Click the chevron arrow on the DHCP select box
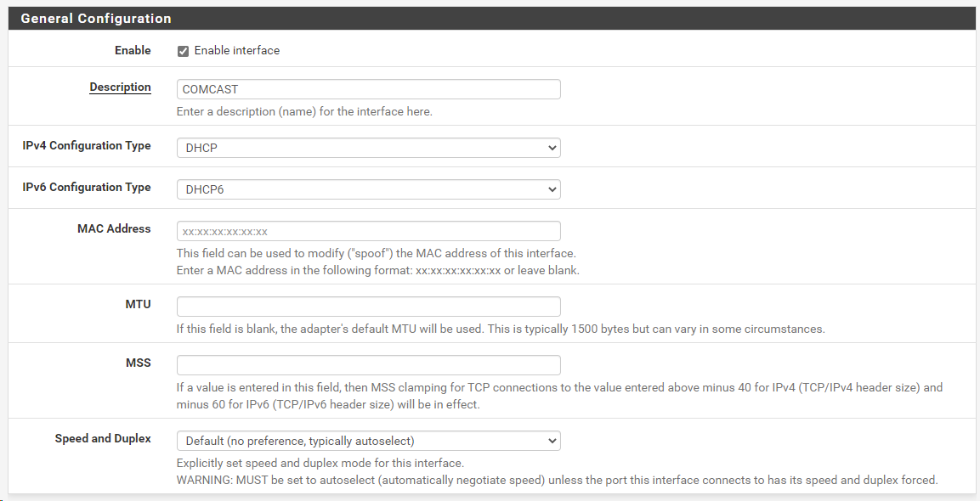Image resolution: width=980 pixels, height=501 pixels. tap(552, 148)
